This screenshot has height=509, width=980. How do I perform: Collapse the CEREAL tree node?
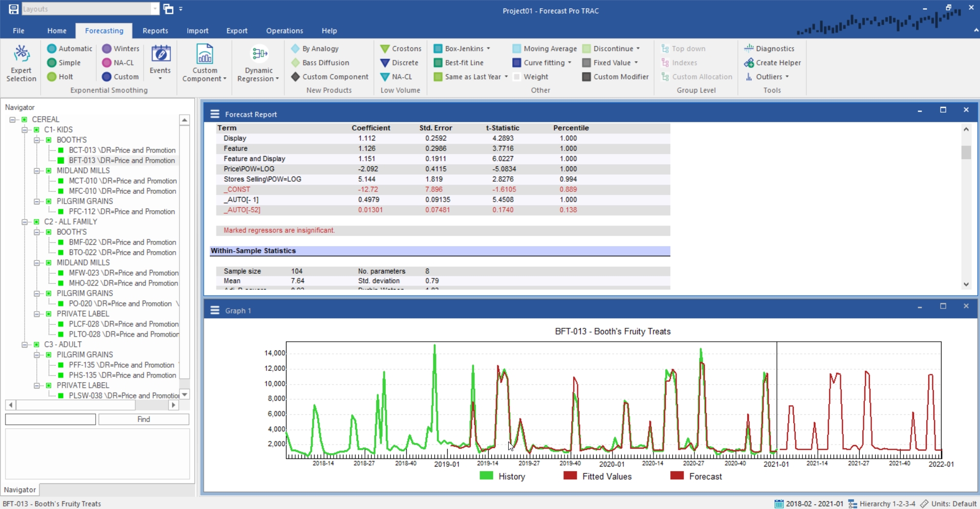click(x=12, y=120)
